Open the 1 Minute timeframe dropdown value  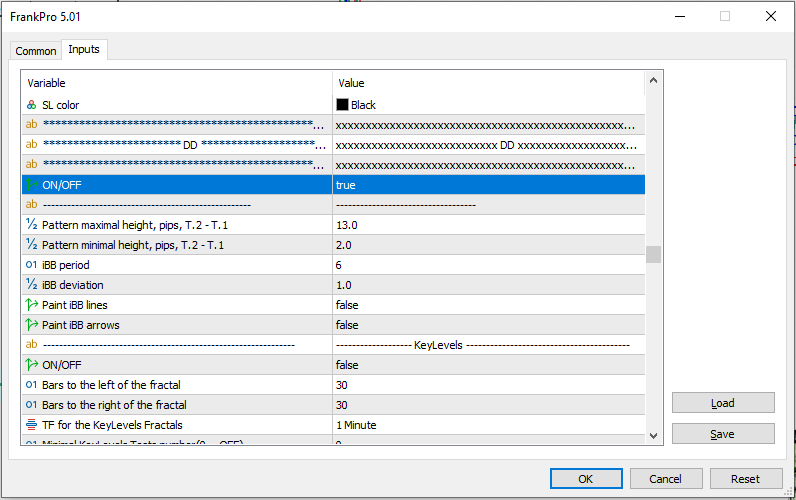tap(488, 425)
